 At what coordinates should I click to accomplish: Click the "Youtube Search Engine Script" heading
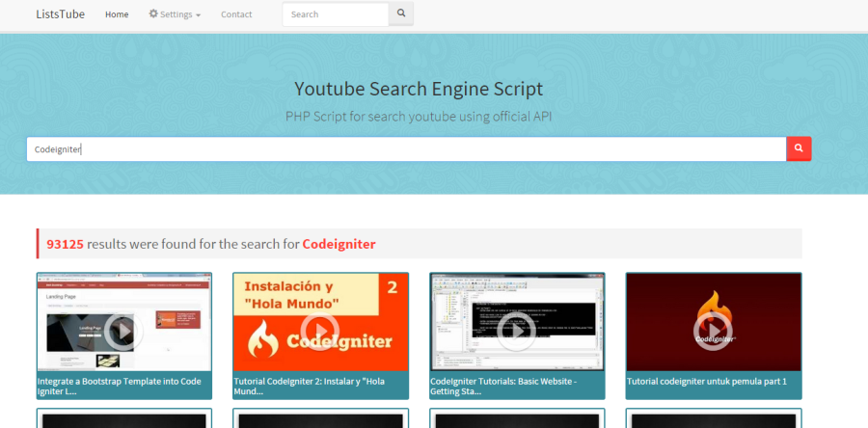419,89
